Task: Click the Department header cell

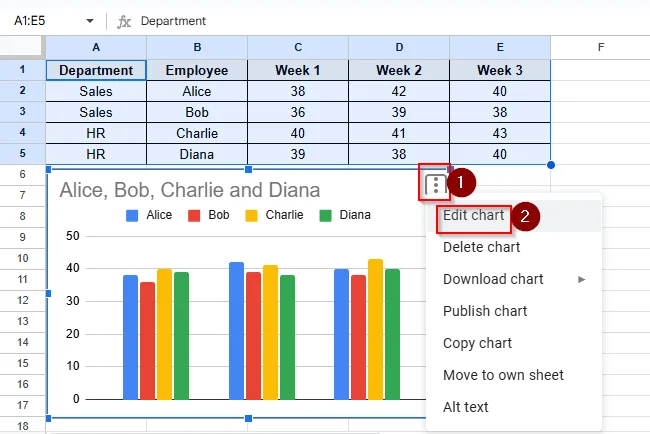Action: coord(96,70)
